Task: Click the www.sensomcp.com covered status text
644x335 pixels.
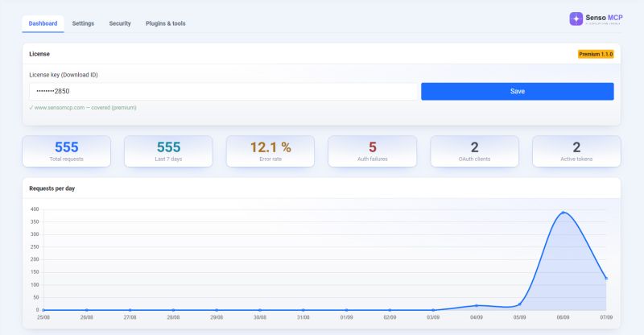Action: (x=83, y=108)
